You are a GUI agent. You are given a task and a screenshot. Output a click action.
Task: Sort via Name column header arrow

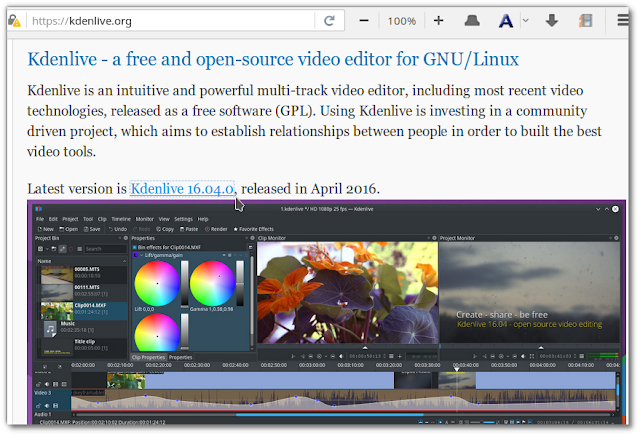(124, 261)
